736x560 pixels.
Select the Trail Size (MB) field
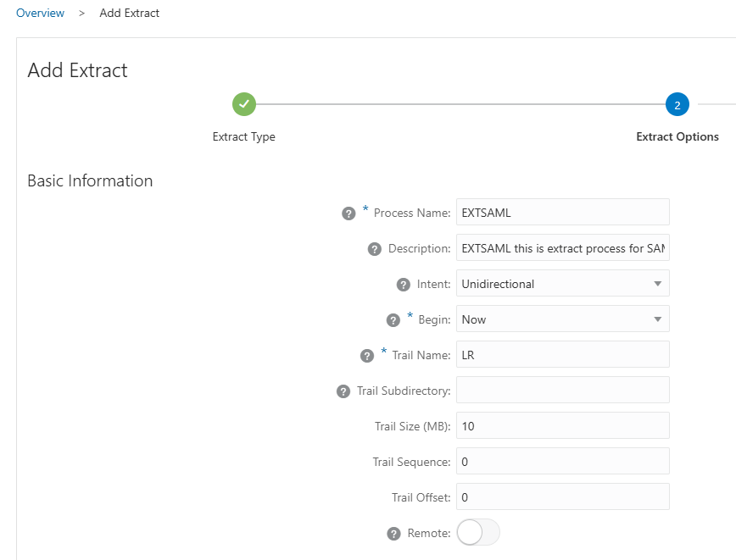[x=562, y=426]
